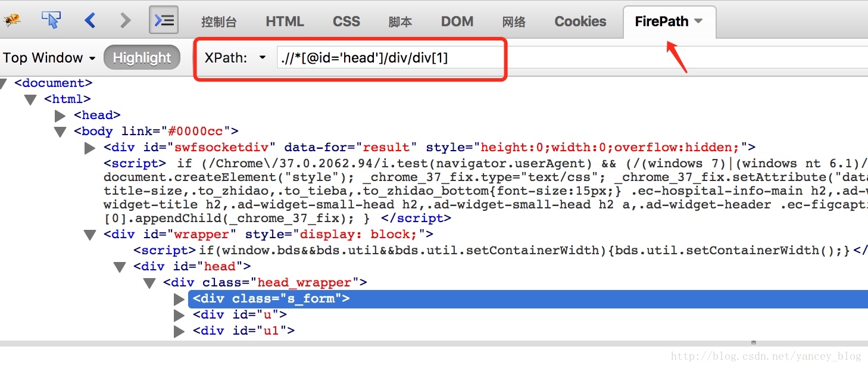The height and width of the screenshot is (368, 868).
Task: Switch to the CSS tab
Action: (x=346, y=21)
